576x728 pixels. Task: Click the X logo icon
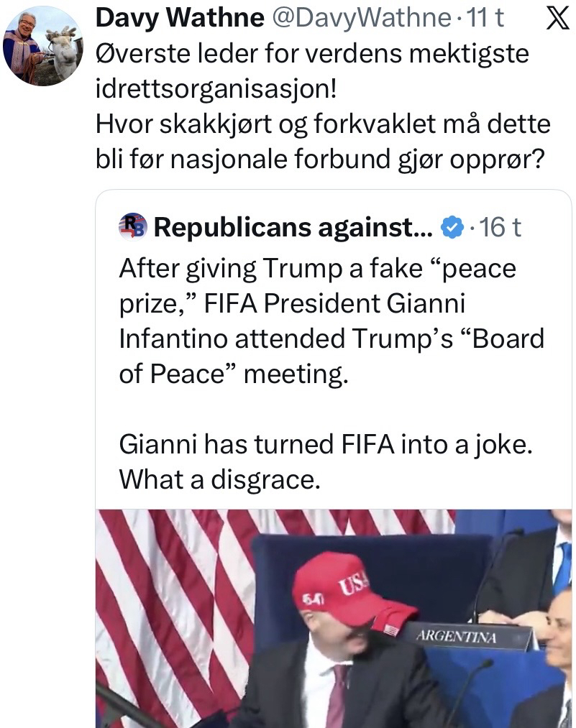point(553,19)
